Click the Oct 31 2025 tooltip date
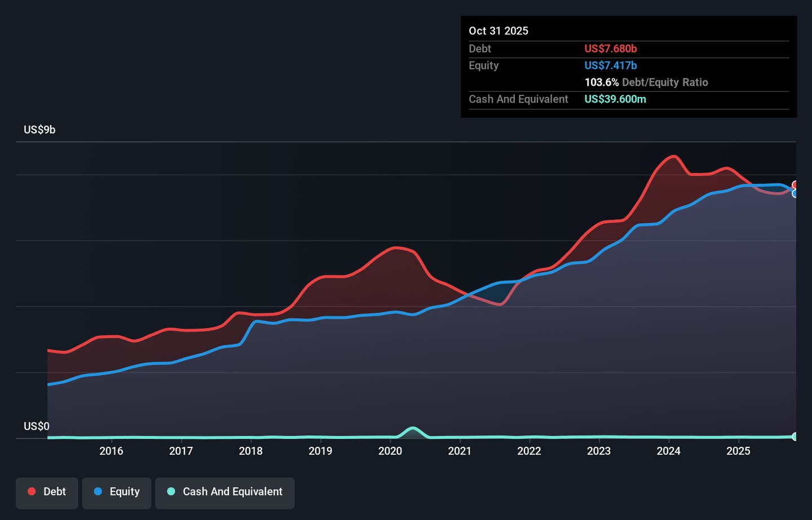 click(x=498, y=31)
